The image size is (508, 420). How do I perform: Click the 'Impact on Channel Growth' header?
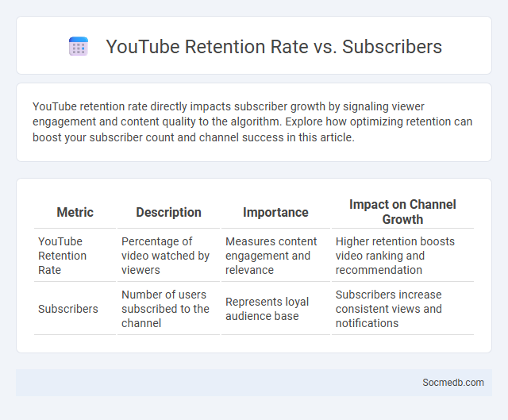pyautogui.click(x=402, y=212)
